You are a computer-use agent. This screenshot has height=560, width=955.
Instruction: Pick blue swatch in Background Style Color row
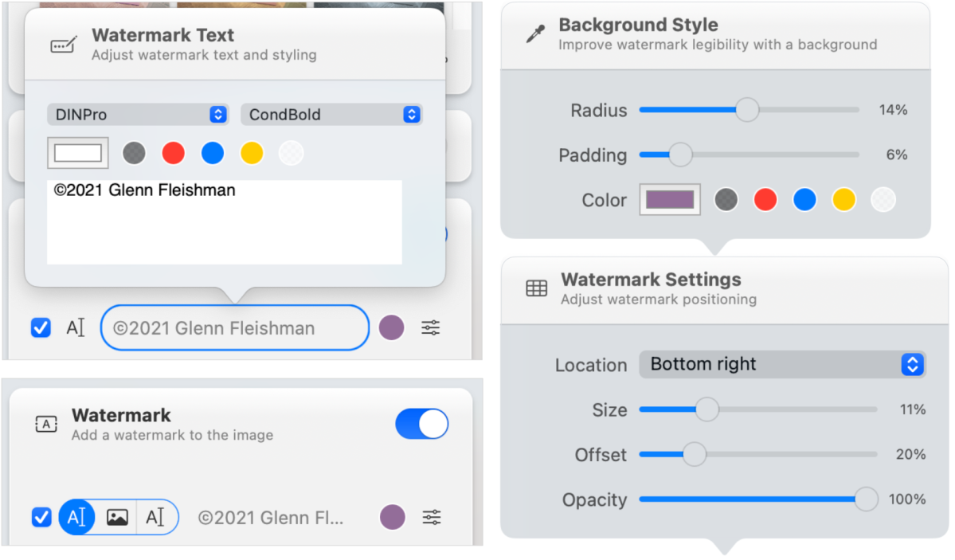[805, 200]
